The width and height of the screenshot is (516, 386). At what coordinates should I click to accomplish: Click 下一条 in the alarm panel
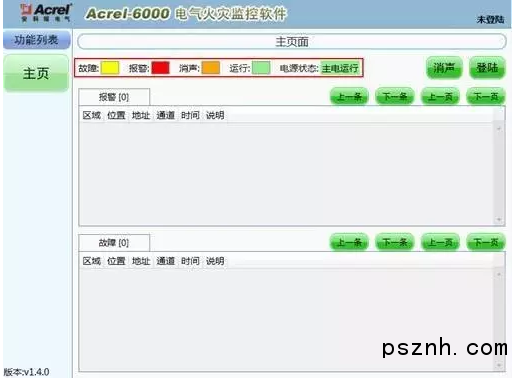pos(395,97)
